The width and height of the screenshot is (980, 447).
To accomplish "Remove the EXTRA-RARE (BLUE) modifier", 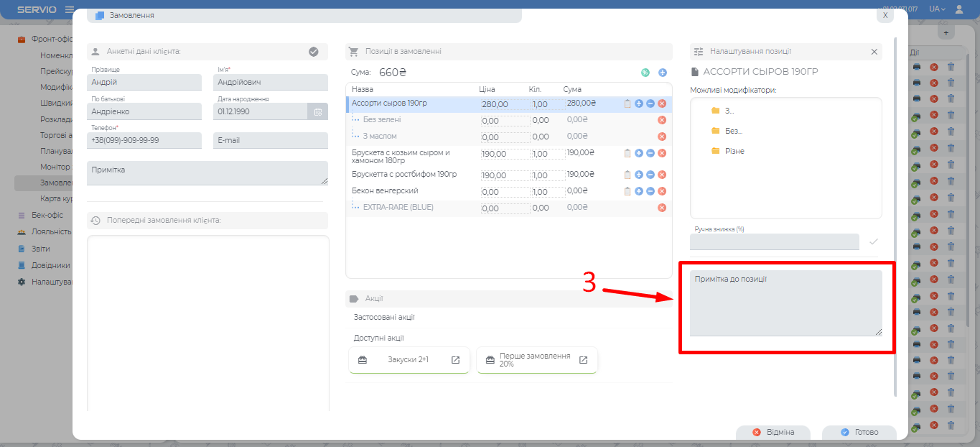I will click(x=662, y=208).
